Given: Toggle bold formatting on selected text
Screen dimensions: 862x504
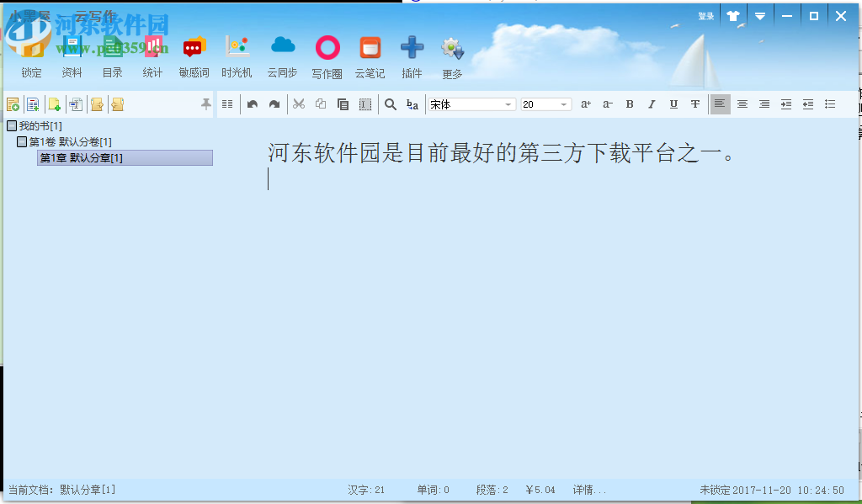Looking at the screenshot, I should 630,103.
